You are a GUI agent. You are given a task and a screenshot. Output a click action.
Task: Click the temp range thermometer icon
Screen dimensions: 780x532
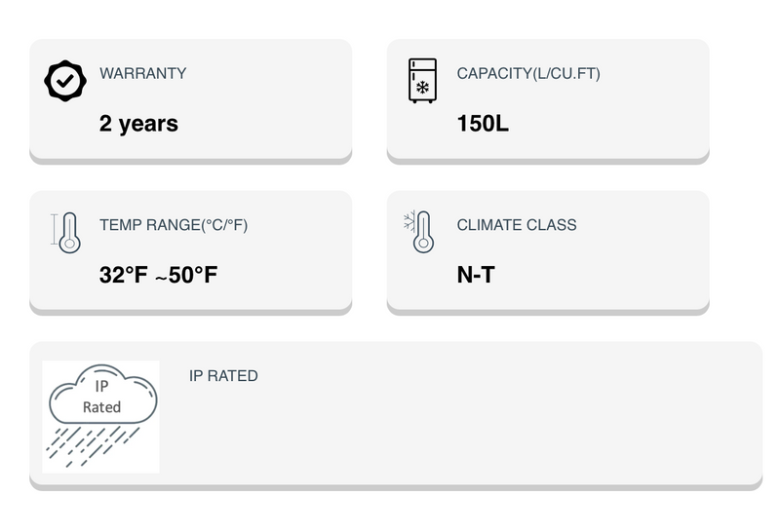[69, 233]
